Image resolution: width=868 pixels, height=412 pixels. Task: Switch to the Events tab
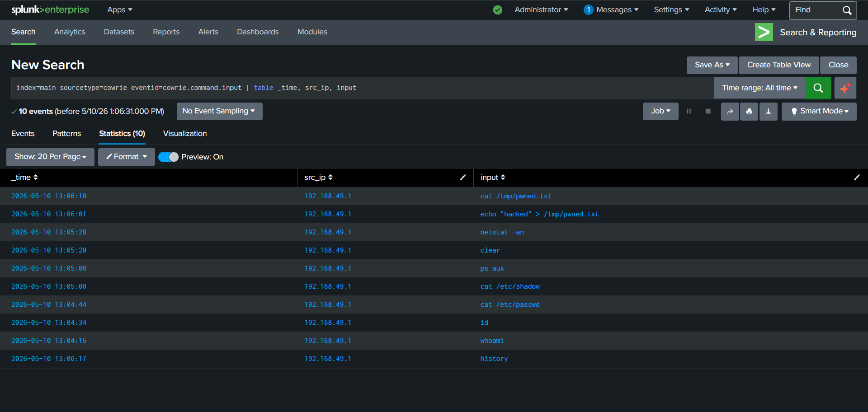pos(23,134)
